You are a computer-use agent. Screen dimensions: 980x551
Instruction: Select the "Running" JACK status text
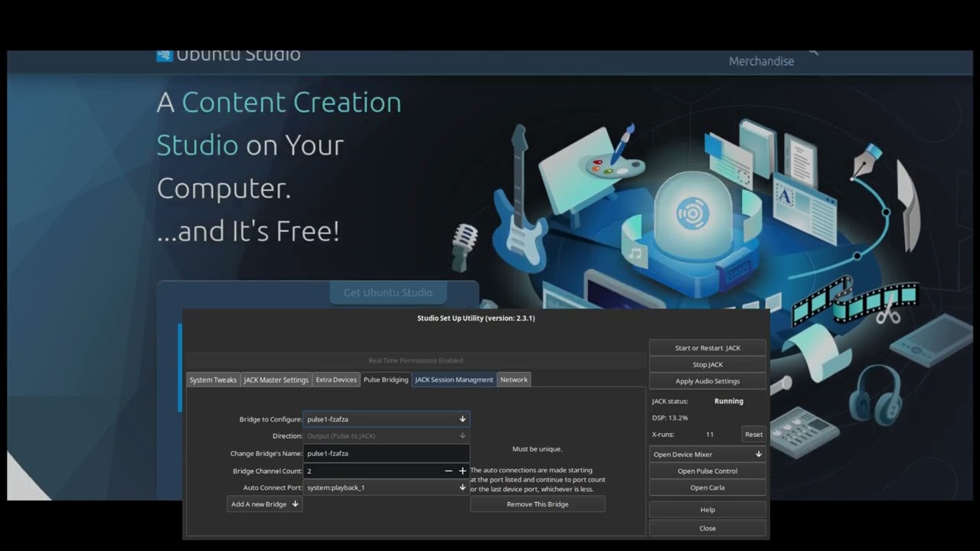[729, 401]
